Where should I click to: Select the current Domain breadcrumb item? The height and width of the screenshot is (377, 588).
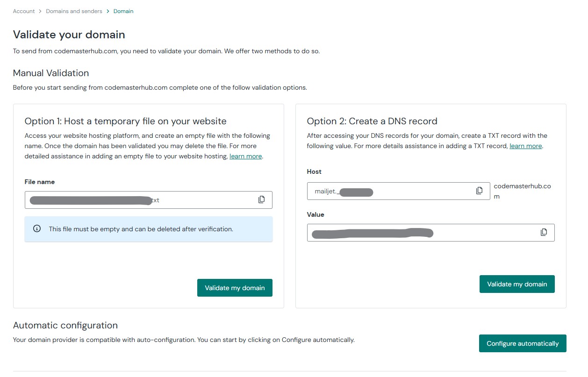(123, 11)
